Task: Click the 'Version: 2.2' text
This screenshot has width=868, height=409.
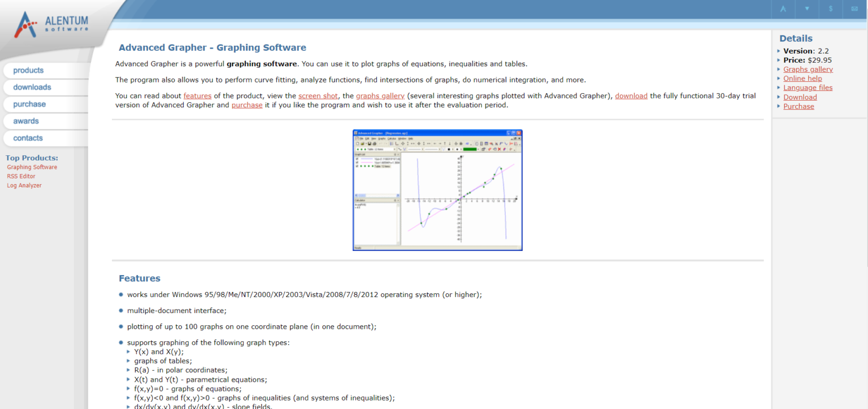Action: pyautogui.click(x=806, y=51)
